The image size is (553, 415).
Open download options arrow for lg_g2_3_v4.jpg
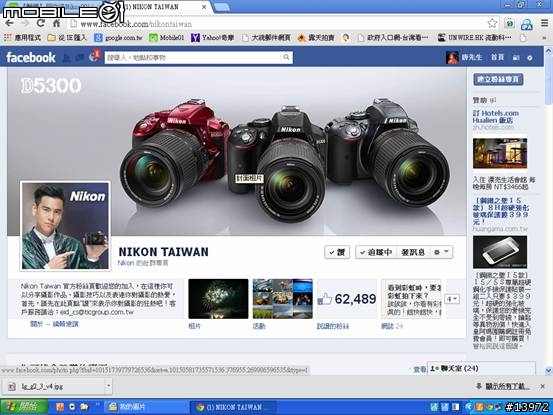pyautogui.click(x=109, y=386)
